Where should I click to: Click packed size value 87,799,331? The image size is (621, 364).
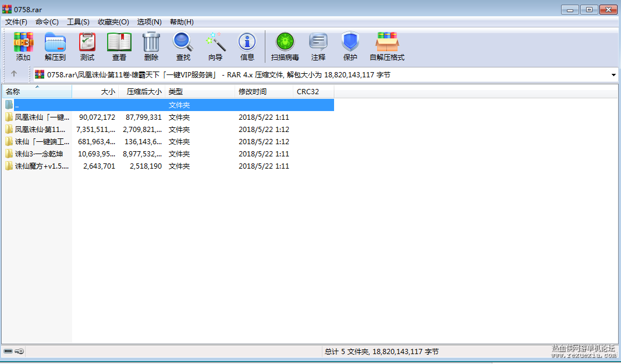(x=144, y=117)
